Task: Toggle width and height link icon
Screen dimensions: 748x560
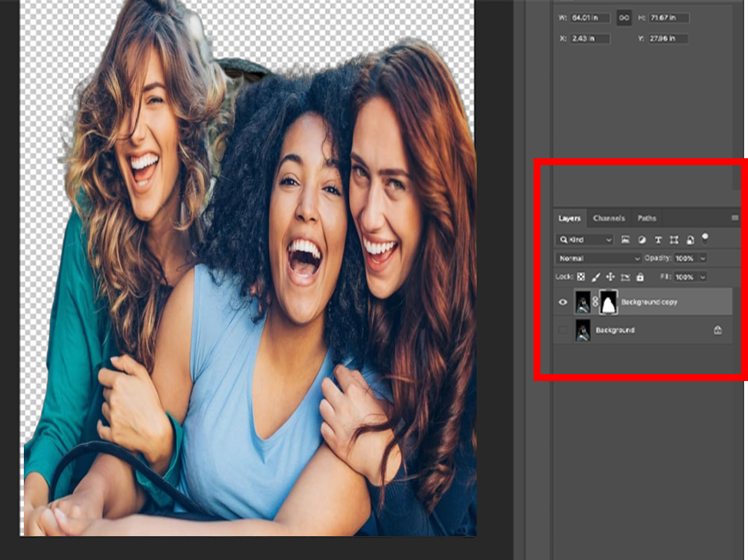Action: pos(624,18)
